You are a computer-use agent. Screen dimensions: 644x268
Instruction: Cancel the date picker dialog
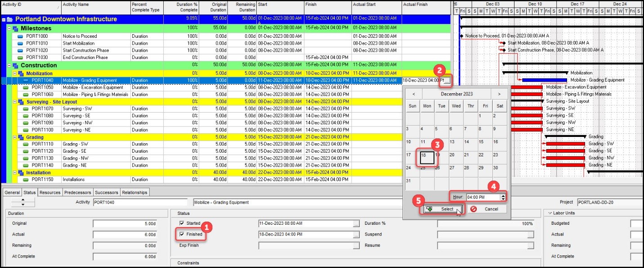[487, 209]
